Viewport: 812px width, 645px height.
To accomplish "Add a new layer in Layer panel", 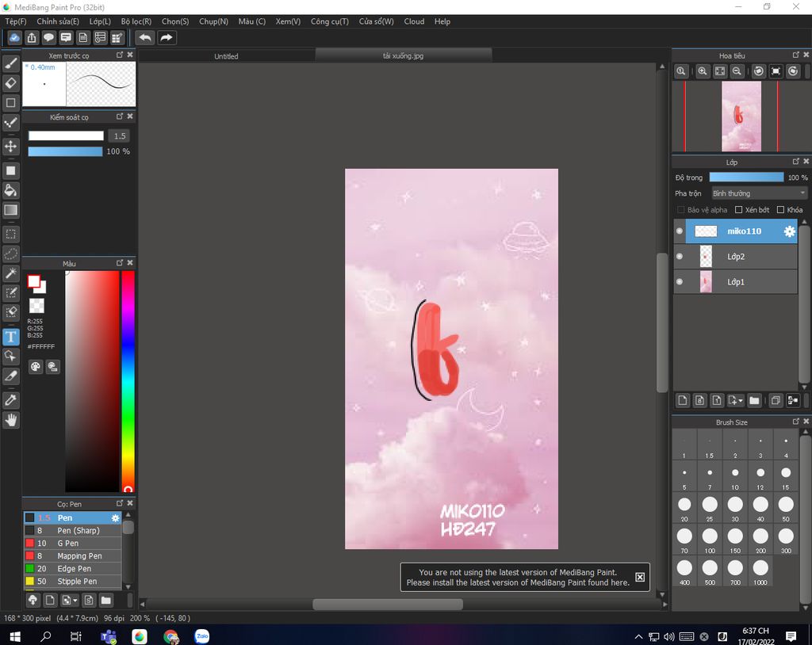I will point(683,400).
